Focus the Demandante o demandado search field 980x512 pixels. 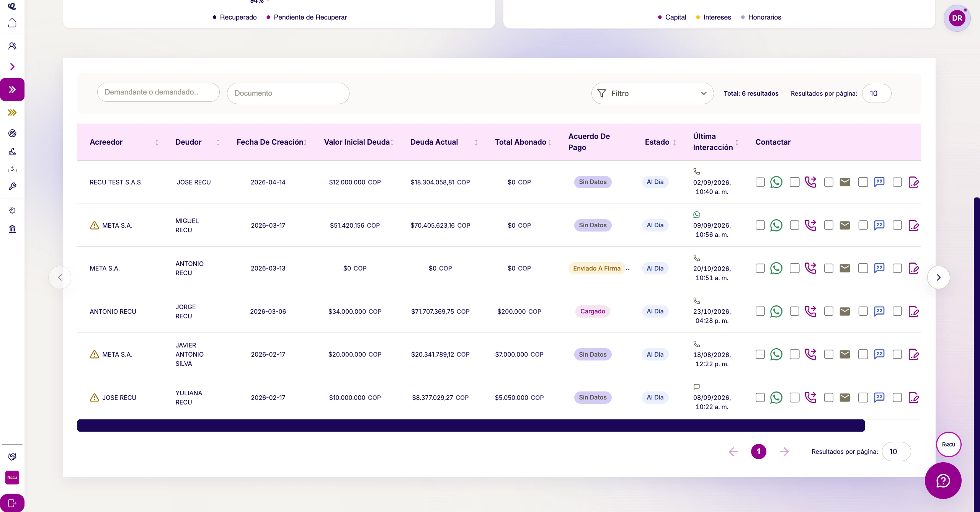pos(158,92)
